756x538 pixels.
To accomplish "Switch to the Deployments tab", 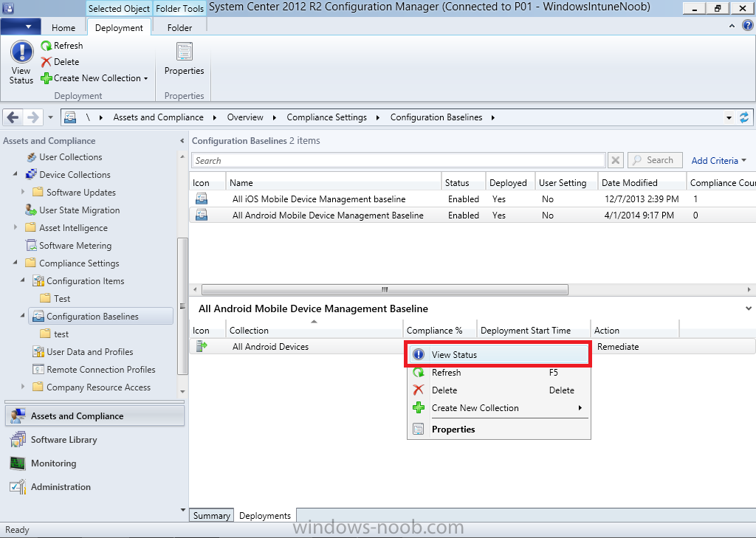I will click(x=265, y=515).
